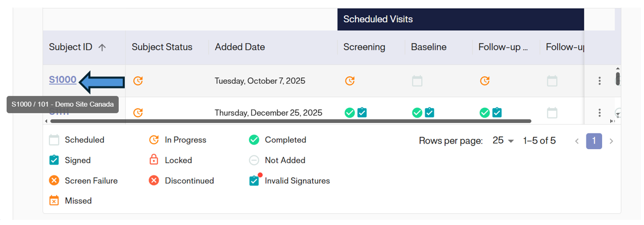Click second row Follow-up completed checkmark
This screenshot has height=225, width=644.
pyautogui.click(x=484, y=113)
